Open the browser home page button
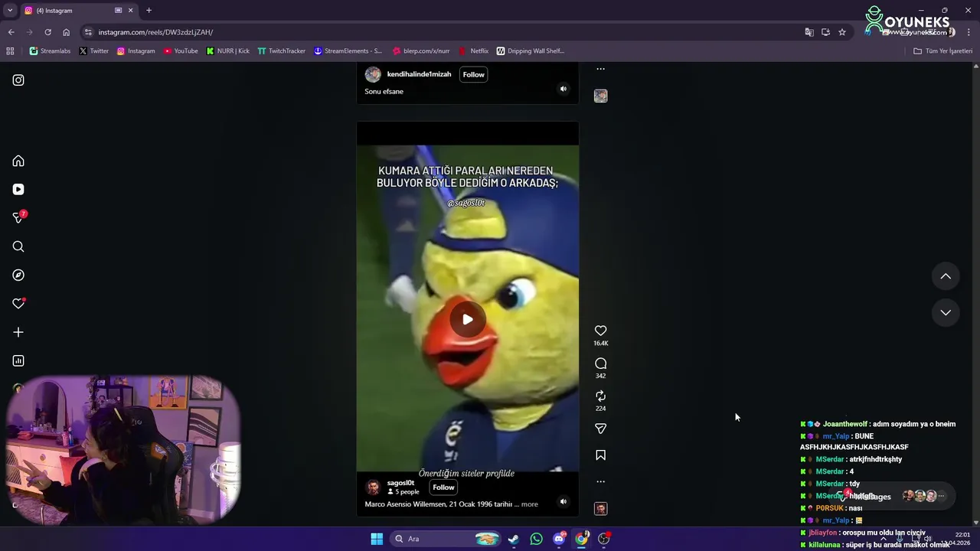The height and width of the screenshot is (551, 980). click(x=66, y=32)
